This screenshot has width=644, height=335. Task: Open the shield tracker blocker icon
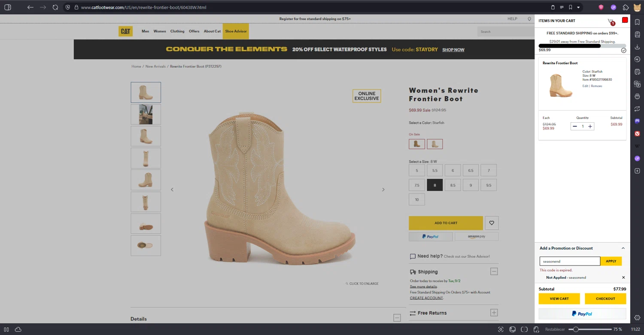coord(68,7)
